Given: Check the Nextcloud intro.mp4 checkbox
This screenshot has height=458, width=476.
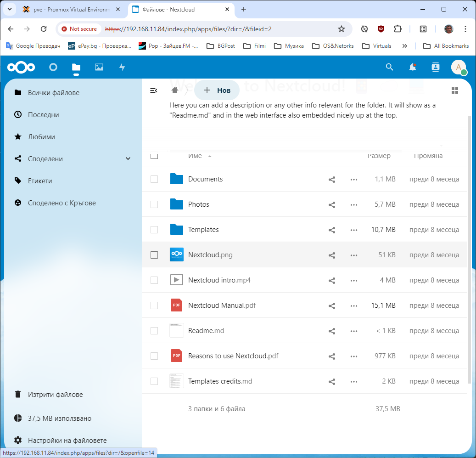Looking at the screenshot, I should pyautogui.click(x=154, y=280).
